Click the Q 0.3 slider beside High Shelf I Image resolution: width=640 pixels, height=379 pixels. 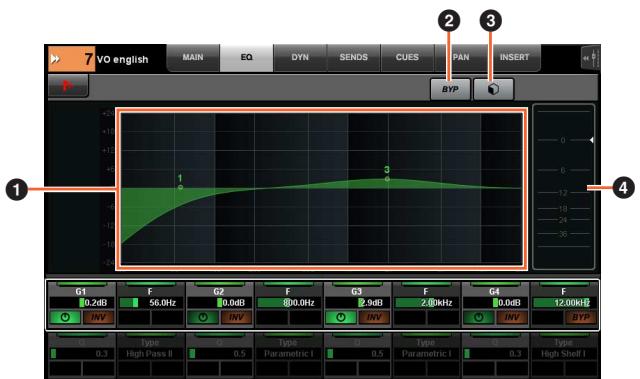[x=495, y=354]
